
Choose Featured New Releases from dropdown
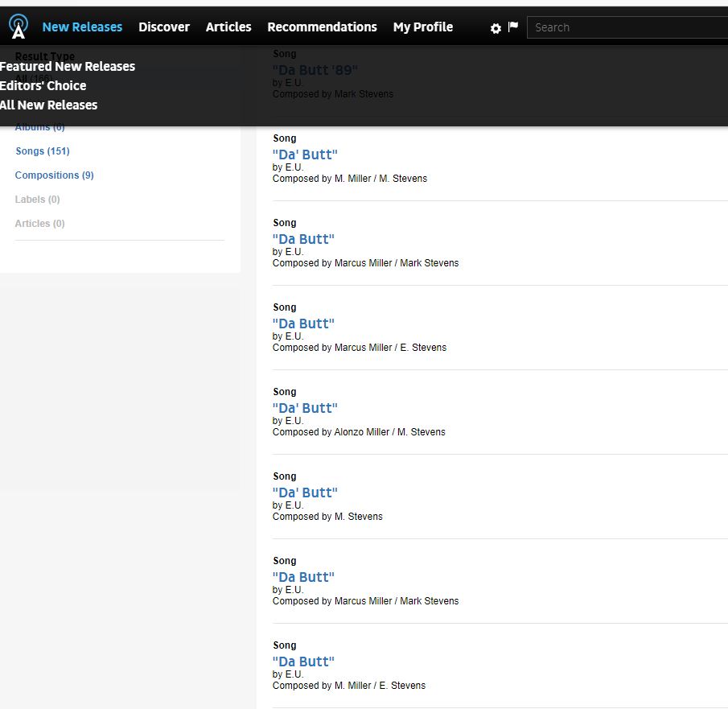pos(68,66)
